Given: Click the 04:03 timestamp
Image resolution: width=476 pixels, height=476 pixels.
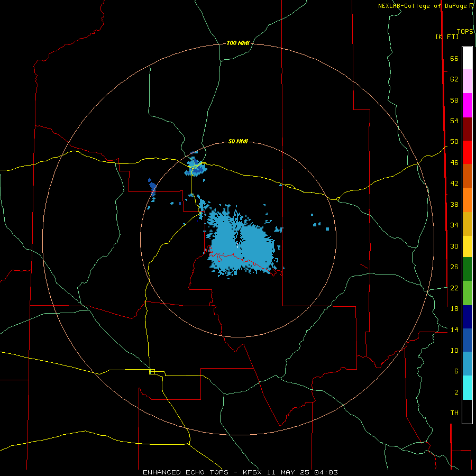Looking at the screenshot, I should tap(326, 472).
